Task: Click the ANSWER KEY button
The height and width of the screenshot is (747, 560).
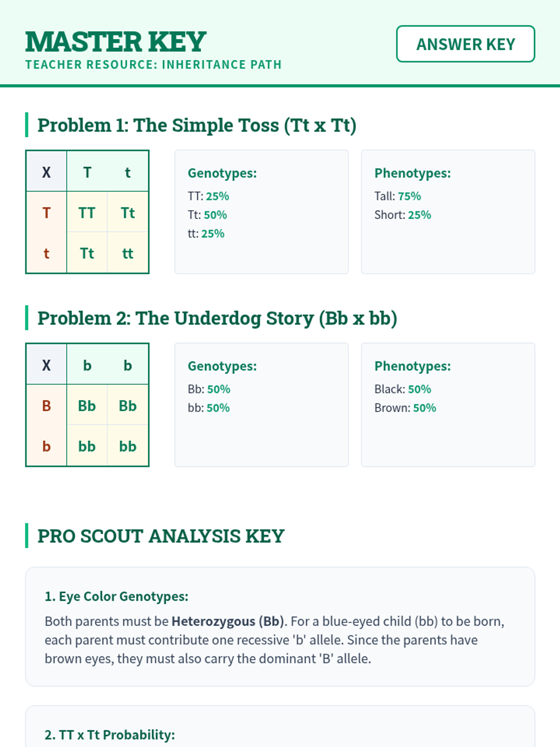Action: [x=465, y=44]
